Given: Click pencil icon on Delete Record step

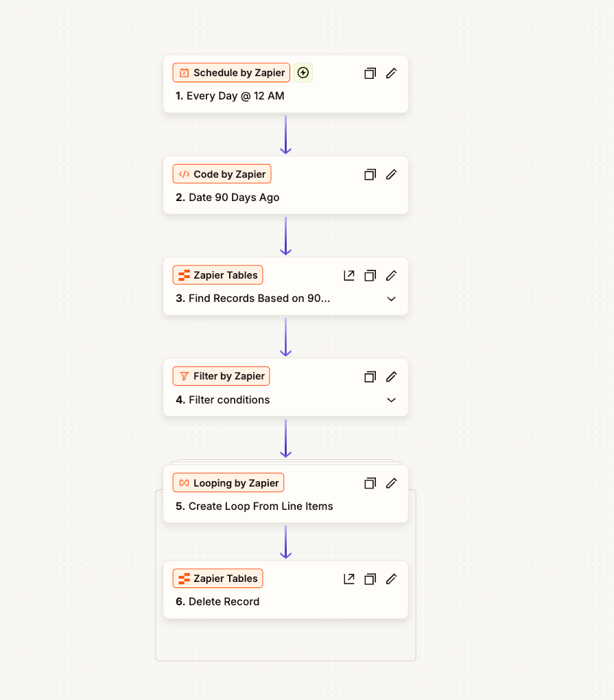Looking at the screenshot, I should [x=391, y=579].
